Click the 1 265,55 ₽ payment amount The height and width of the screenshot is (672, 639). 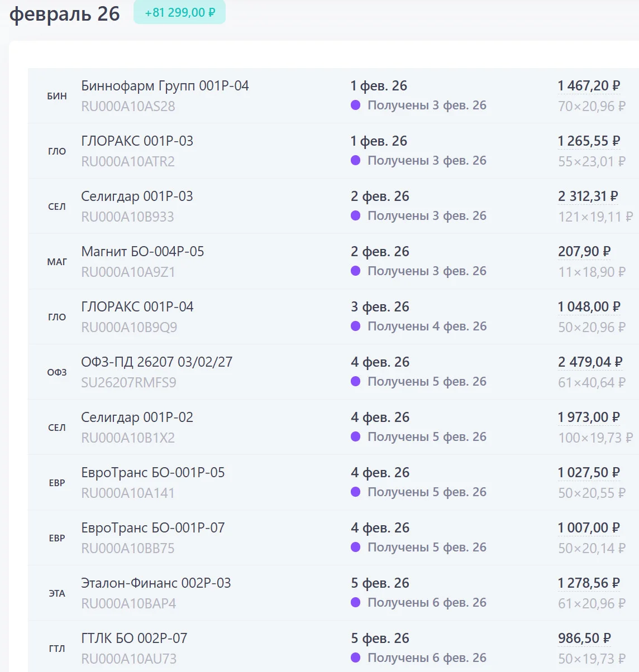[589, 141]
